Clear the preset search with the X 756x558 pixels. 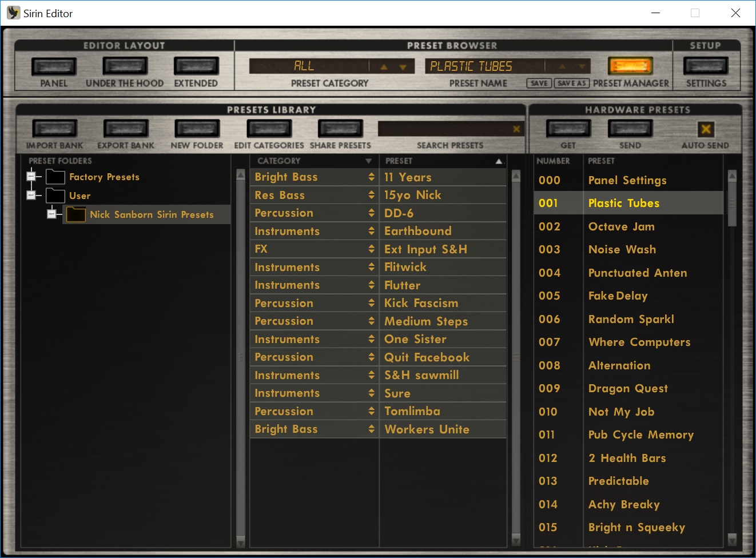point(516,129)
